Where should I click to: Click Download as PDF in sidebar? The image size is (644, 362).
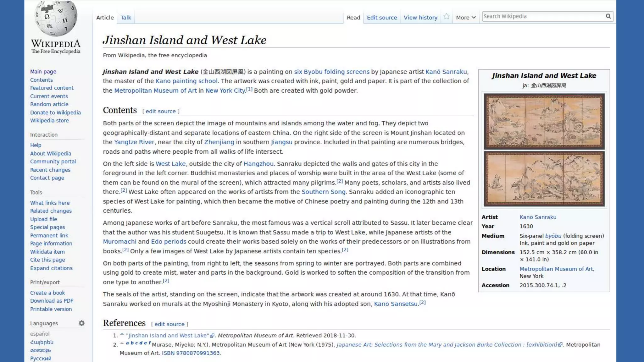coord(52,301)
